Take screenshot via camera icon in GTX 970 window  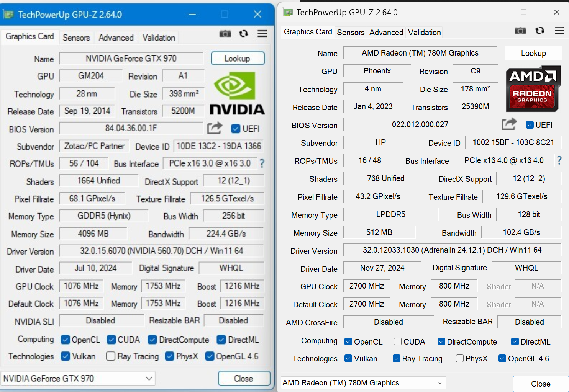pos(225,34)
